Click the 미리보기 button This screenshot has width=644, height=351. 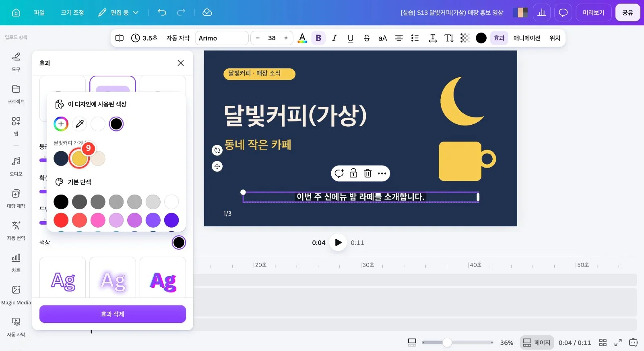tap(594, 12)
